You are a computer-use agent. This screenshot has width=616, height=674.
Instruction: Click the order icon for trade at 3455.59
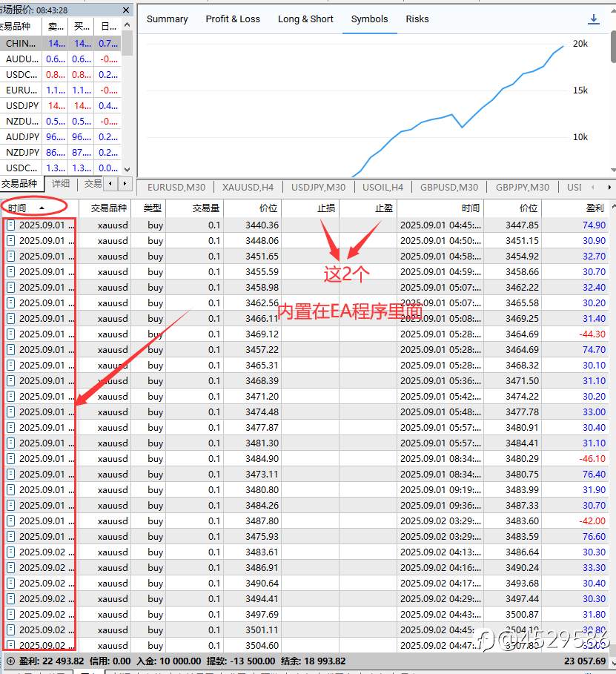click(11, 271)
